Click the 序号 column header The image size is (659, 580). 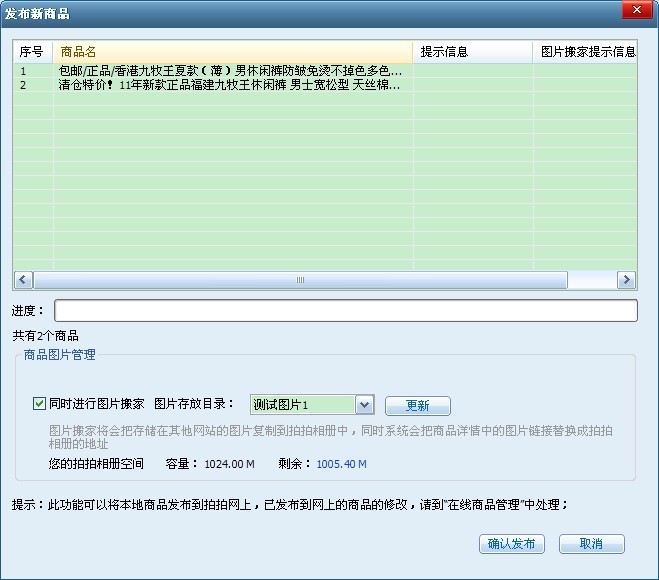(x=32, y=51)
